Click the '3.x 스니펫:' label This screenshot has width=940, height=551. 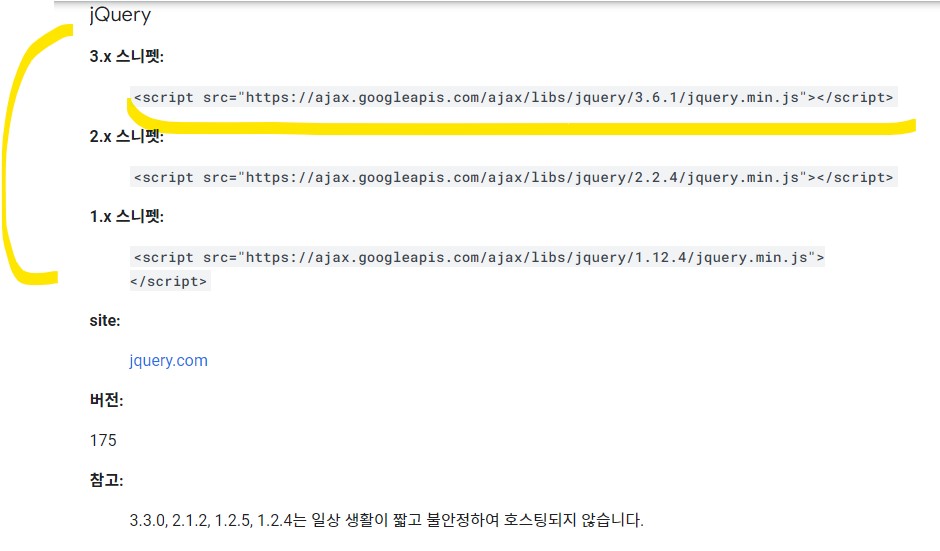126,56
